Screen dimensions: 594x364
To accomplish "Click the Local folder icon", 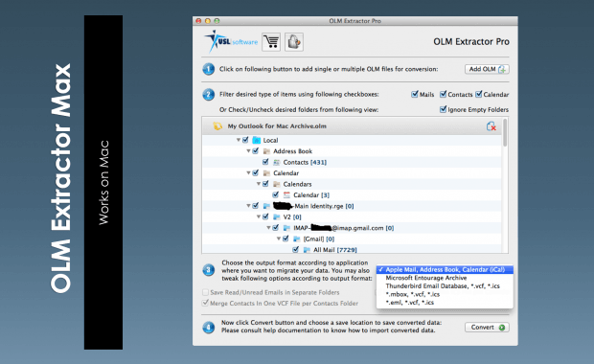I will [x=257, y=140].
